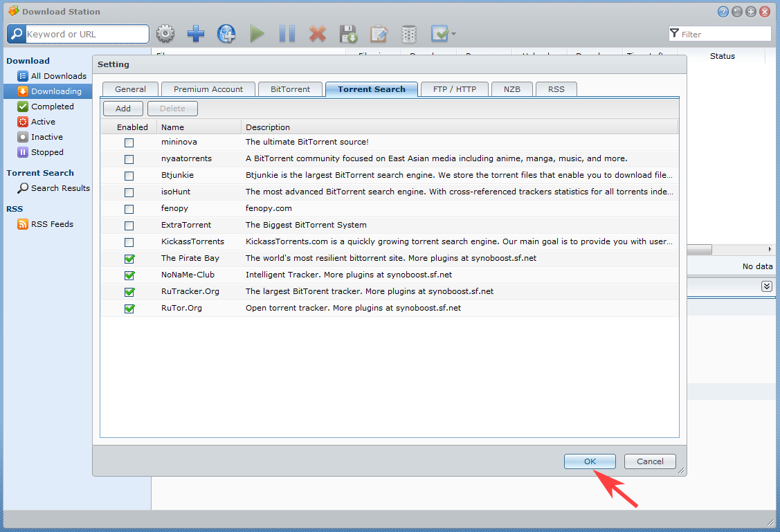Image resolution: width=780 pixels, height=532 pixels.
Task: Disable the NoNaMe-Club checkbox
Action: click(129, 275)
